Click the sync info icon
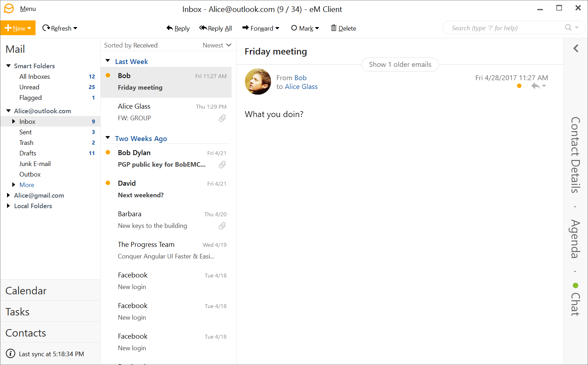Screen dimensions: 588x365 pyautogui.click(x=11, y=354)
